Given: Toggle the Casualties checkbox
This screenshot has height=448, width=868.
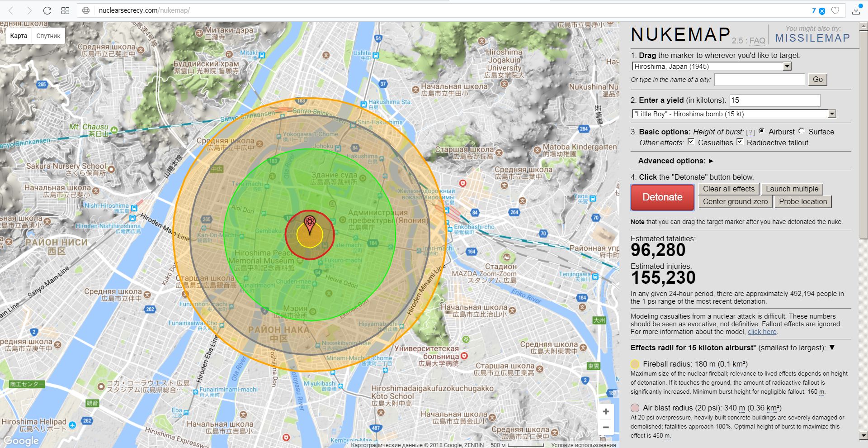Looking at the screenshot, I should tap(691, 142).
